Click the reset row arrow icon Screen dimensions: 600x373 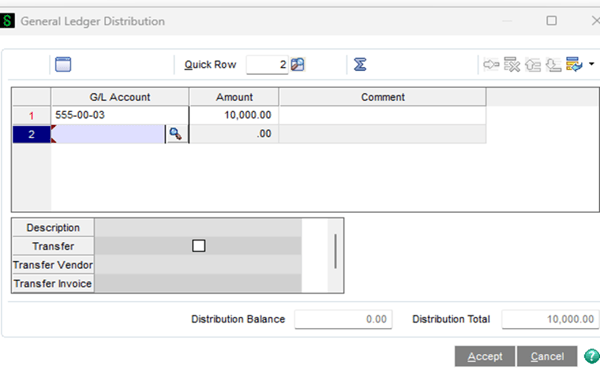pos(491,64)
